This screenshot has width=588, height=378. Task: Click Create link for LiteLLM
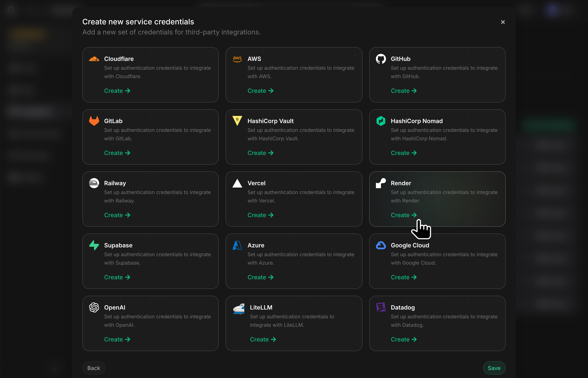click(x=263, y=339)
